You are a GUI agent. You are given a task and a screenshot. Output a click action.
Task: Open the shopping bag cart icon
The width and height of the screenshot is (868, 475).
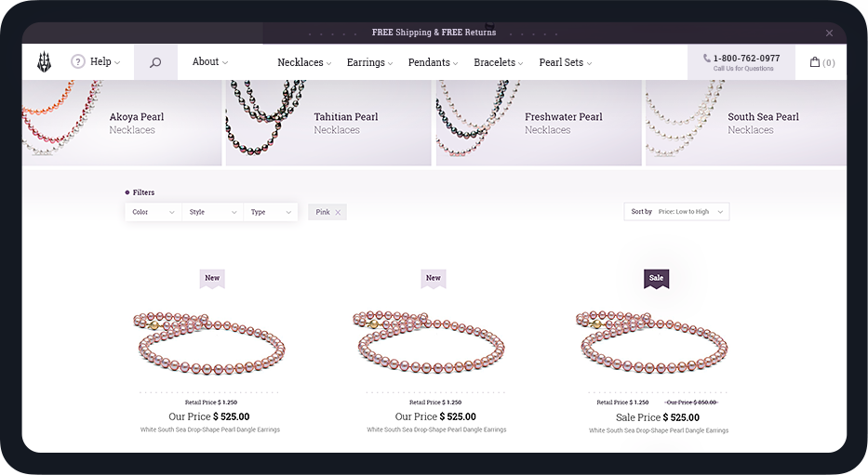[815, 62]
